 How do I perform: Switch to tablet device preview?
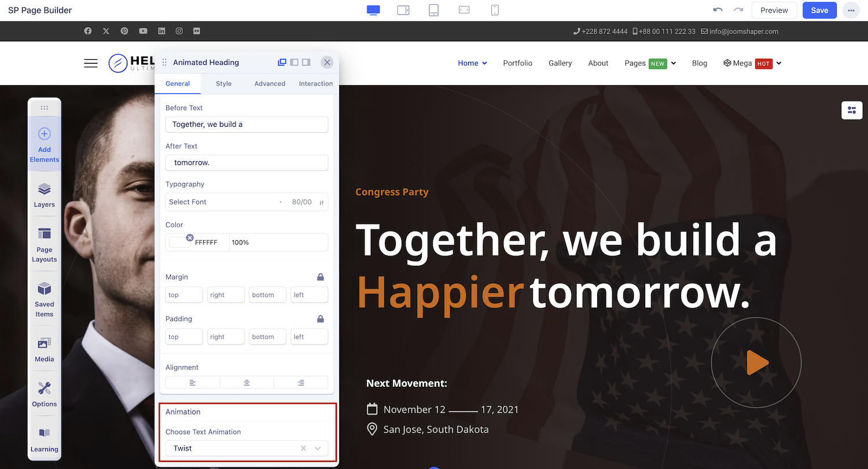(433, 10)
